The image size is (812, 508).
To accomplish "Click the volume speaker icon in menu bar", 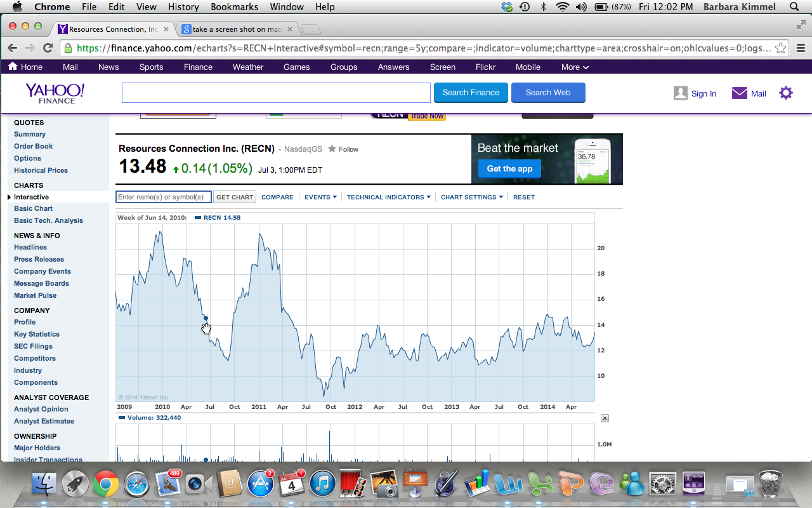I will click(581, 7).
